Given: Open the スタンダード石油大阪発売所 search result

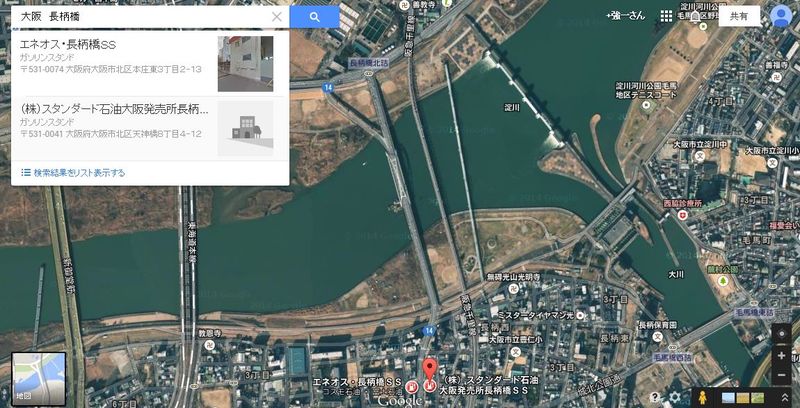Looking at the screenshot, I should [x=150, y=128].
